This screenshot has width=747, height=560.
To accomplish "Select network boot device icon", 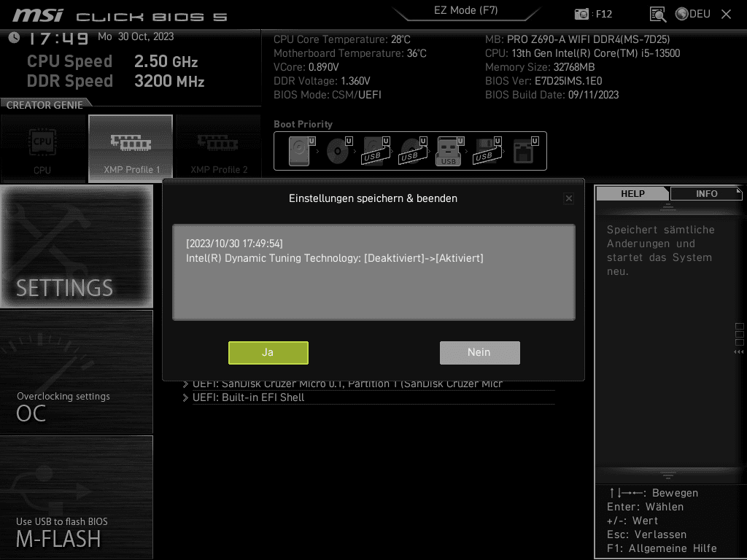I will 525,151.
